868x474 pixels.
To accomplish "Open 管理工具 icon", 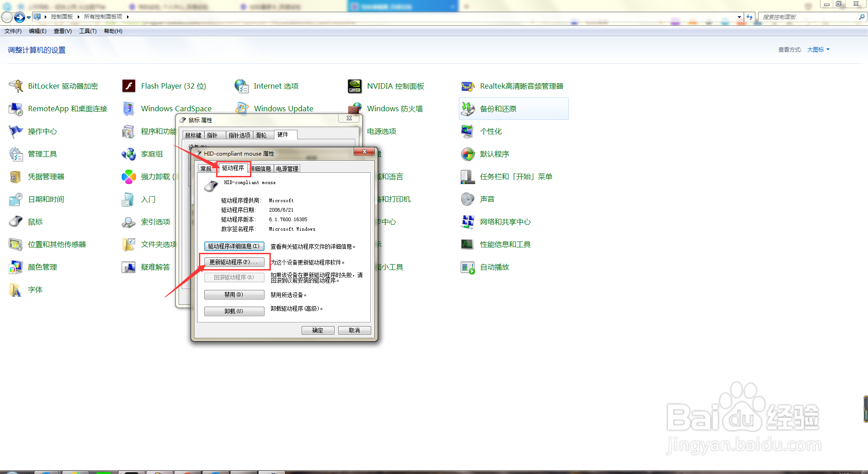I will pyautogui.click(x=16, y=154).
